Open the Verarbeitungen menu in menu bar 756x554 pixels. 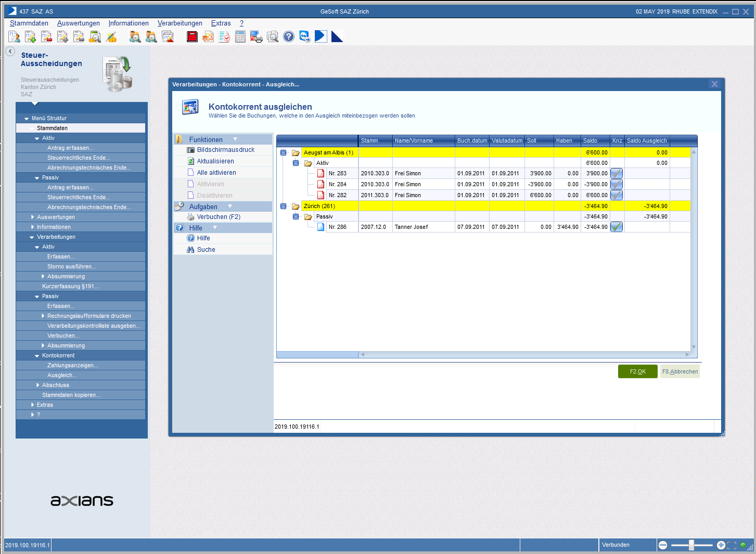pos(180,23)
